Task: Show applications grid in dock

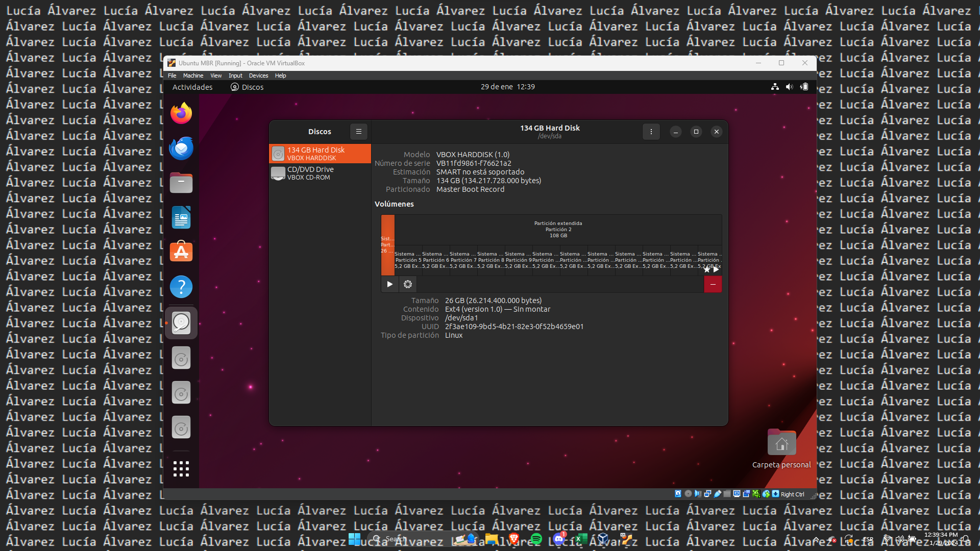Action: tap(181, 468)
